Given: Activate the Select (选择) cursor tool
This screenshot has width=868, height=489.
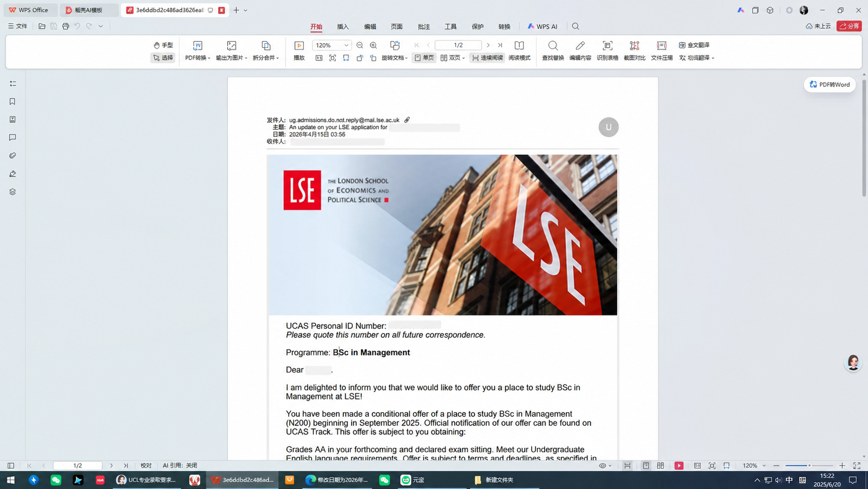Looking at the screenshot, I should point(163,58).
